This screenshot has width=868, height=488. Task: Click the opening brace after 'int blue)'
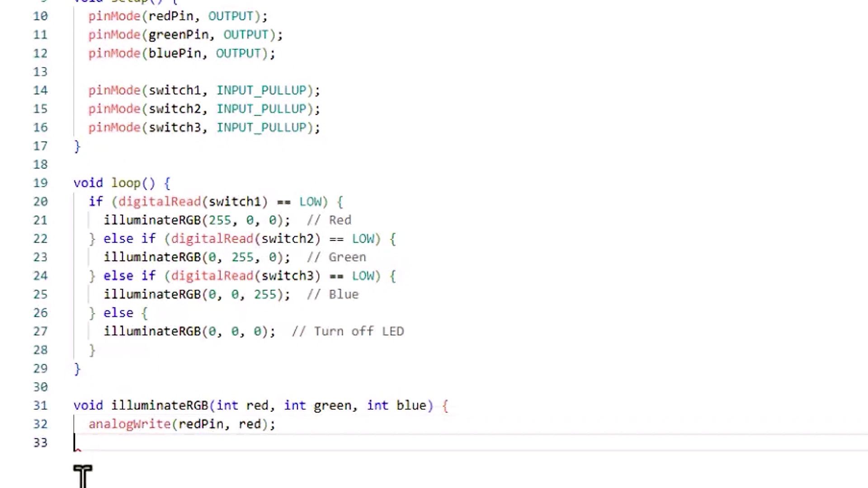[445, 405]
